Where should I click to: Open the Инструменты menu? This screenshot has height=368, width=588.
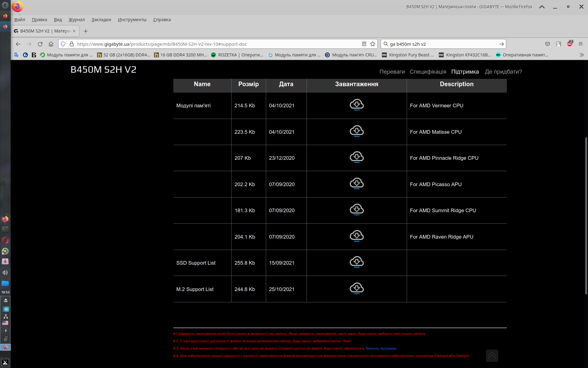point(132,20)
